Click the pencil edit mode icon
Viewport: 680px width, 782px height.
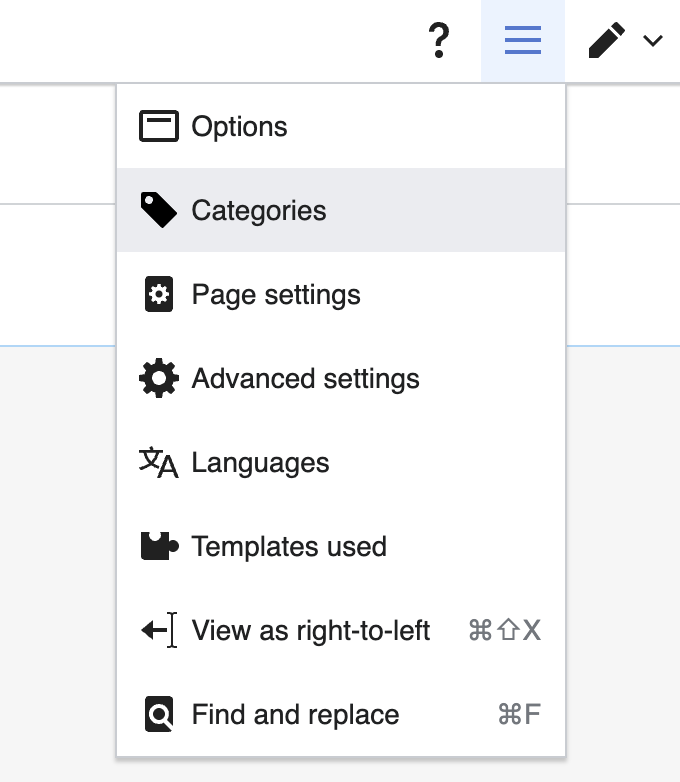coord(607,41)
